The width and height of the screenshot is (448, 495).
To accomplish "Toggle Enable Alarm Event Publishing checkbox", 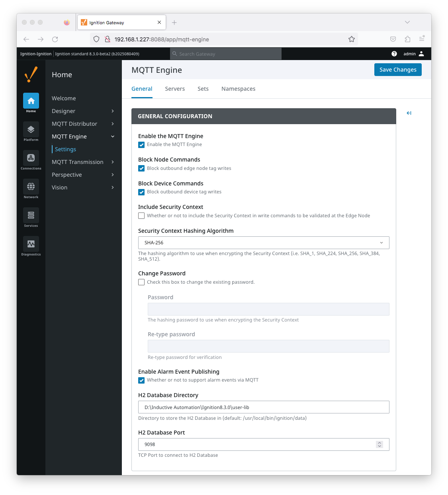I will tap(141, 380).
